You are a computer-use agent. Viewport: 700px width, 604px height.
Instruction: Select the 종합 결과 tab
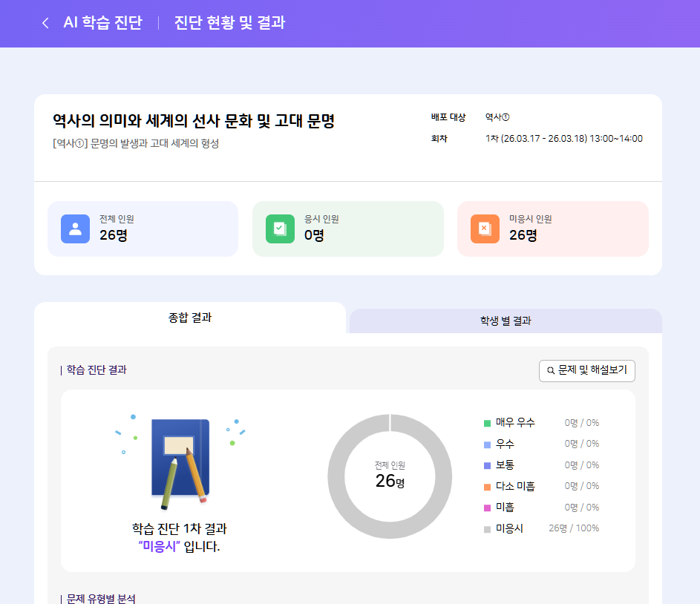tap(190, 318)
